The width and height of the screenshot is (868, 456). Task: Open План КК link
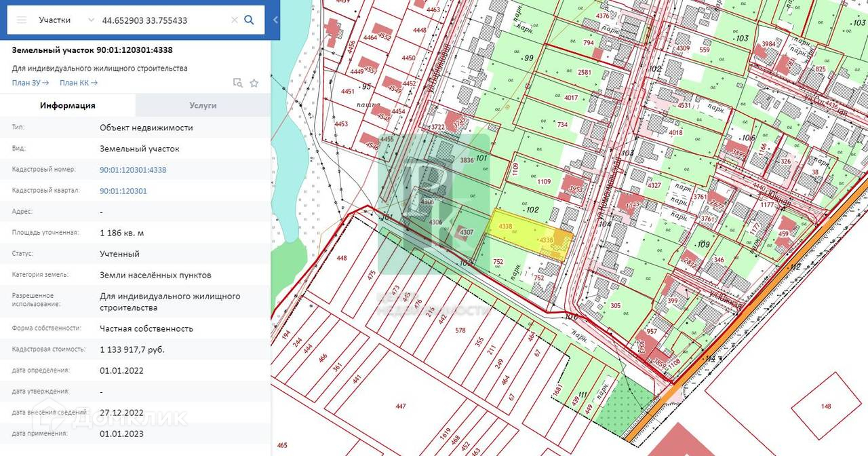pyautogui.click(x=79, y=83)
